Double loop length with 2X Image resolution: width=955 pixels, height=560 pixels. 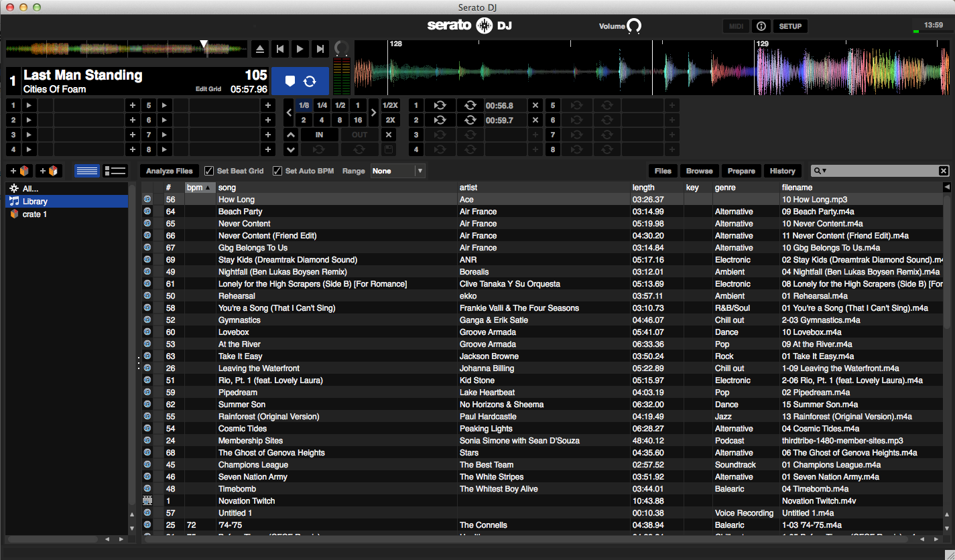coord(391,120)
